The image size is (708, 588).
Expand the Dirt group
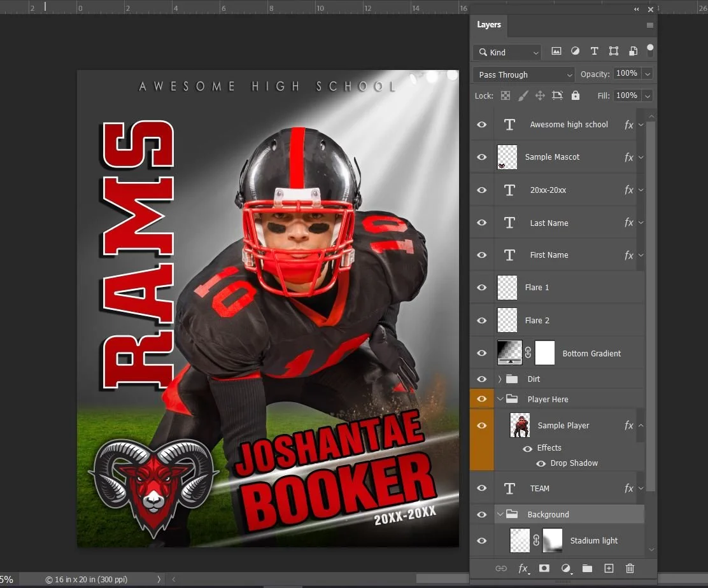click(500, 379)
